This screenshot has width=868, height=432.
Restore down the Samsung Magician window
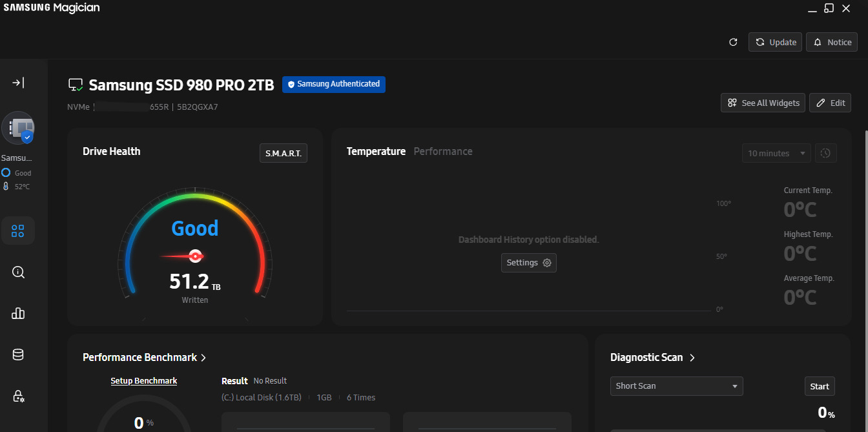coord(829,8)
